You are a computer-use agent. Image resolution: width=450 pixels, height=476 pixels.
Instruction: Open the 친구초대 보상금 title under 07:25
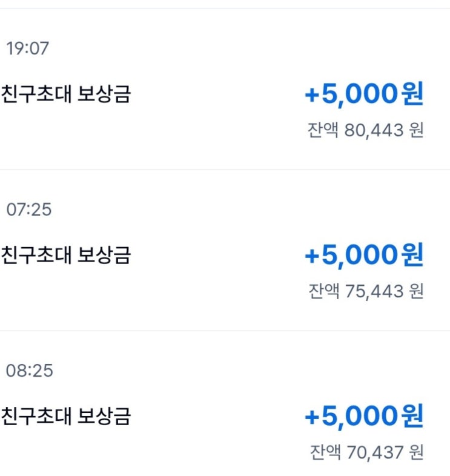point(65,256)
